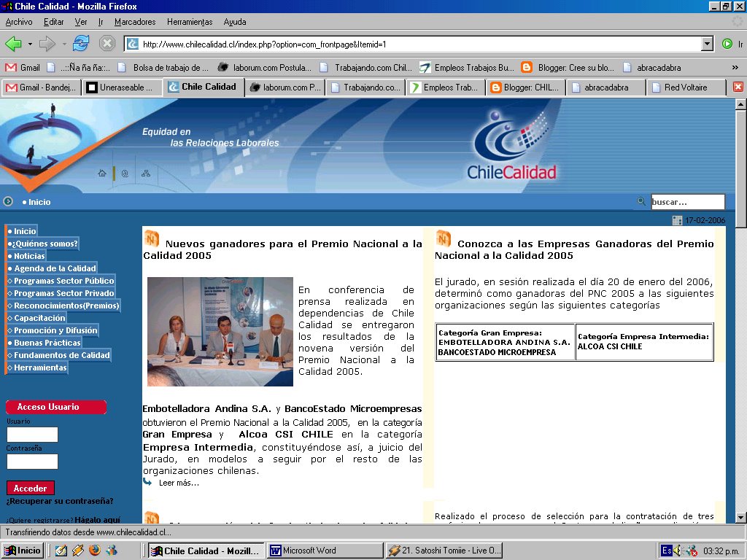Switch to the Uneraseable tab
The width and height of the screenshot is (747, 560).
pyautogui.click(x=122, y=87)
